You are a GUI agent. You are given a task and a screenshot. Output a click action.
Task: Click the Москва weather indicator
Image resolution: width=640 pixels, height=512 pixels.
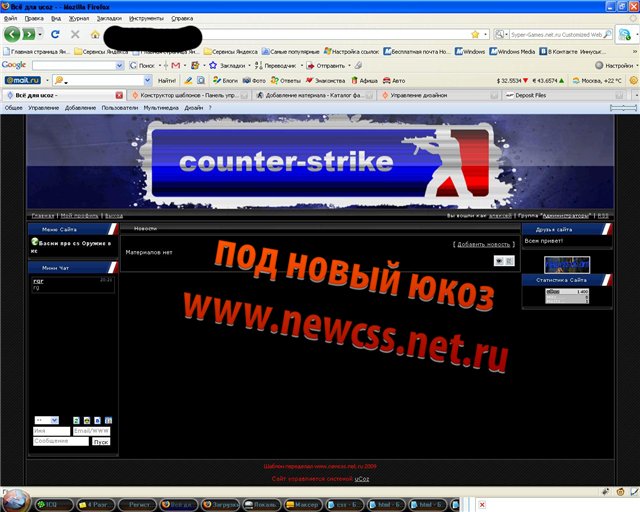597,80
